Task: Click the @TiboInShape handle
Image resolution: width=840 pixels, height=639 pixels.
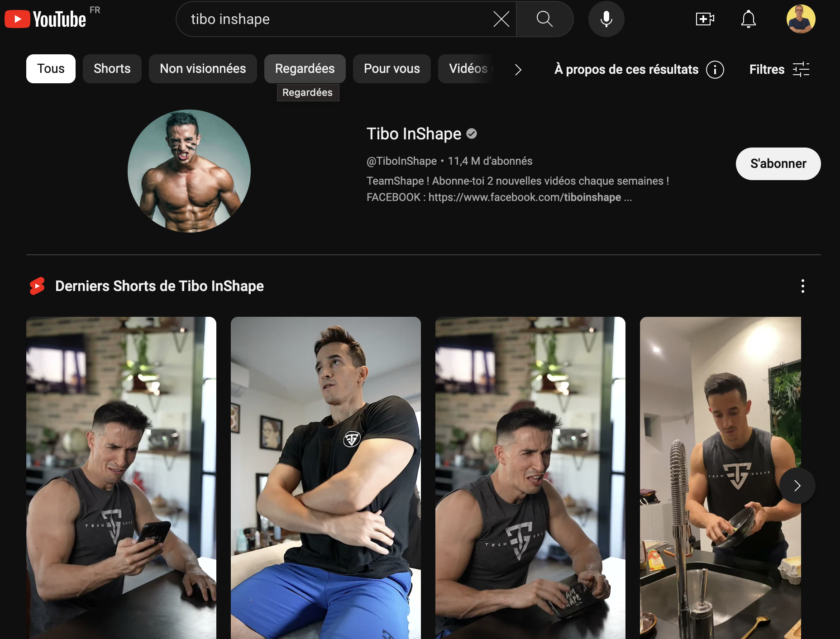Action: 401,161
